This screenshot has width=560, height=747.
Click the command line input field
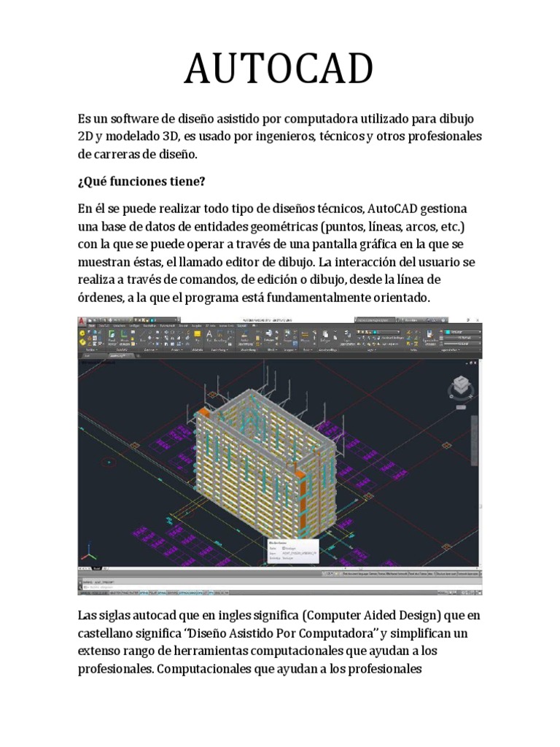tap(281, 587)
